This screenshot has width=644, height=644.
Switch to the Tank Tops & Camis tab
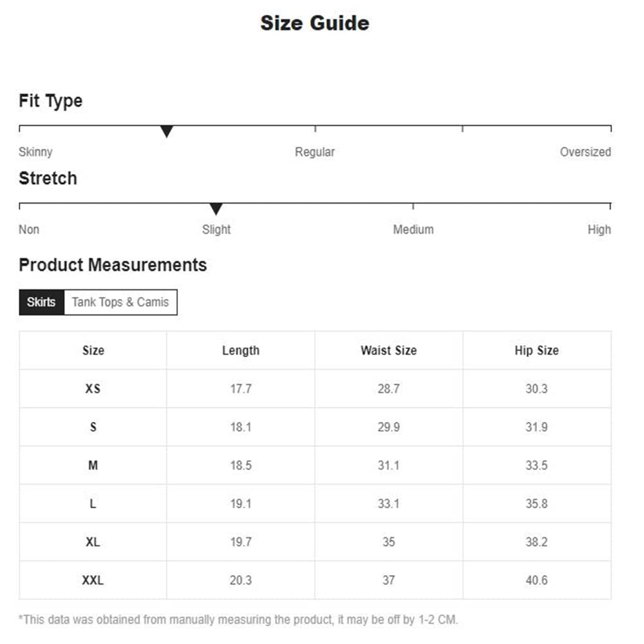tap(120, 302)
